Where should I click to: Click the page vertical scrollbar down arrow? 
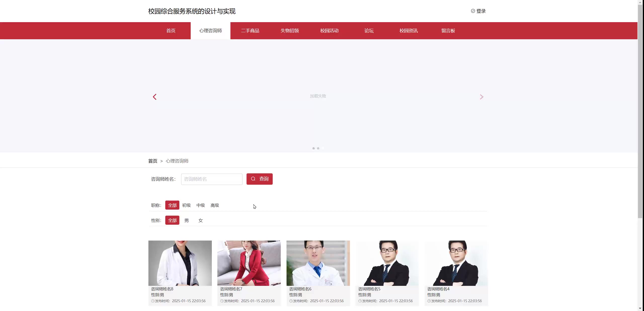pyautogui.click(x=640, y=308)
